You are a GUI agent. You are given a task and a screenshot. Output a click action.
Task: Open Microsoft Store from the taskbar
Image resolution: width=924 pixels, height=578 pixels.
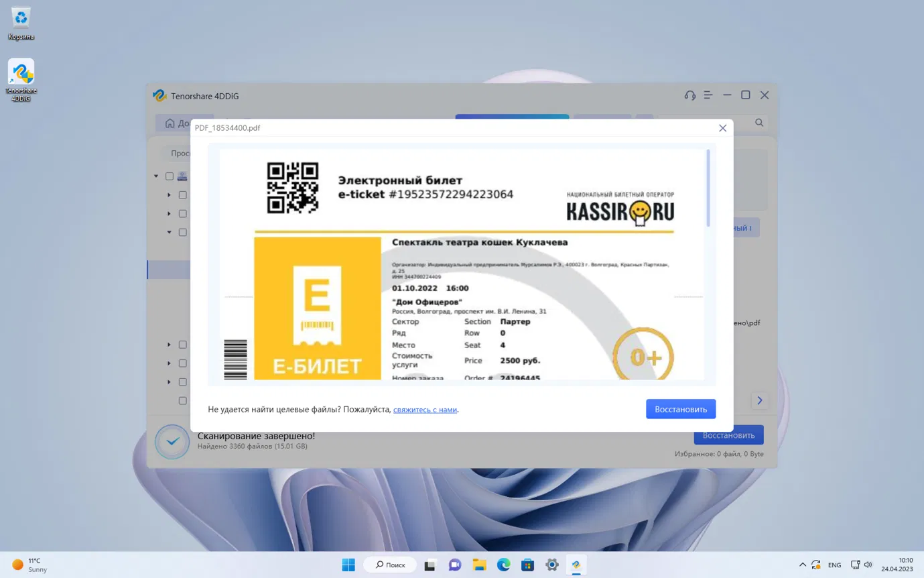click(527, 565)
